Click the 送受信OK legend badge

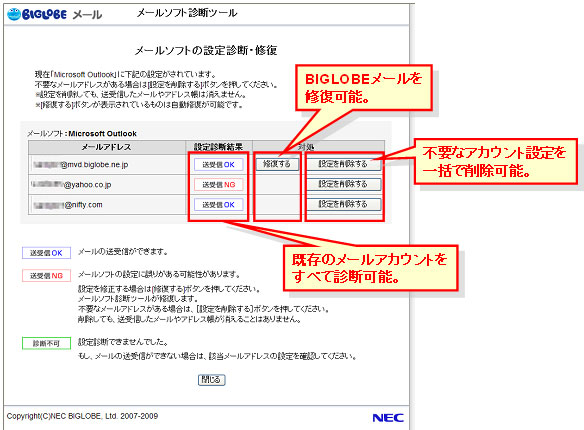click(46, 253)
